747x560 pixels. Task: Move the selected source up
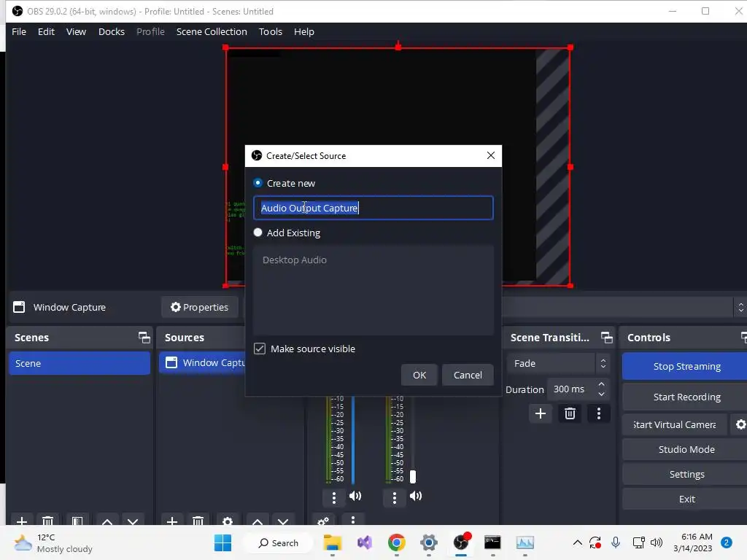[x=258, y=521]
